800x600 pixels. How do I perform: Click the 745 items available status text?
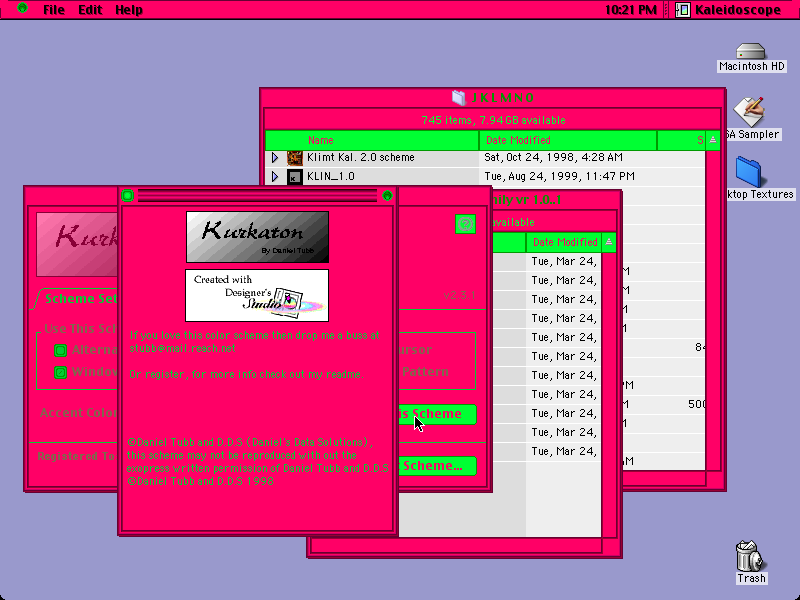click(493, 120)
